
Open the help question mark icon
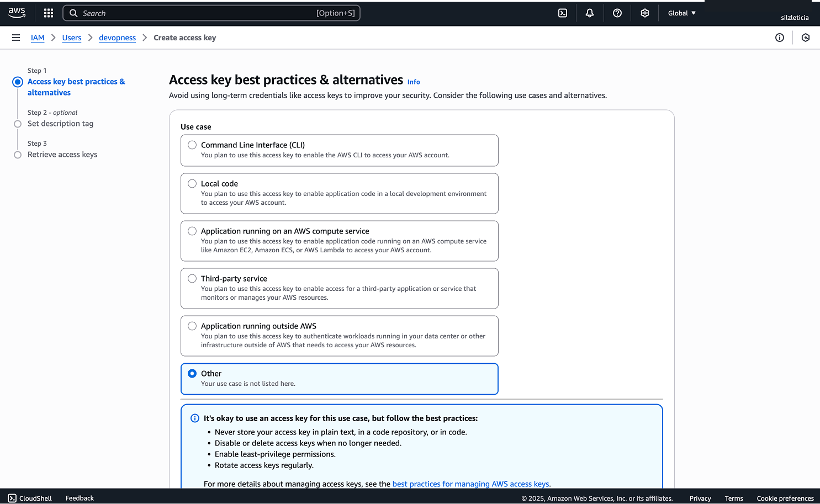[617, 13]
